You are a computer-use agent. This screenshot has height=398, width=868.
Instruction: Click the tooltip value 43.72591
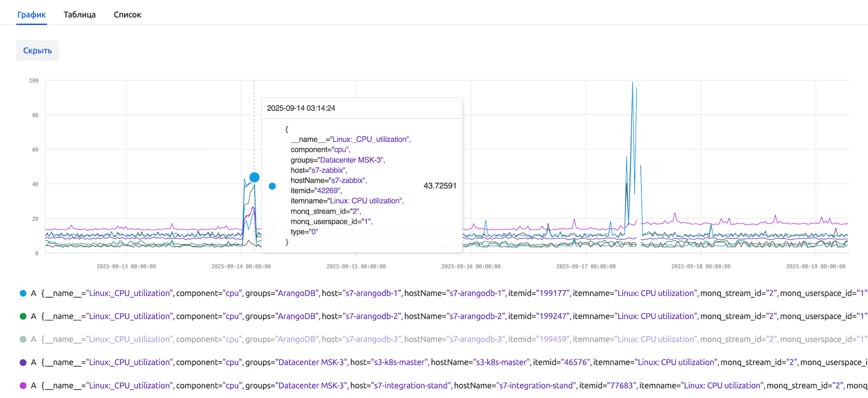tap(440, 186)
